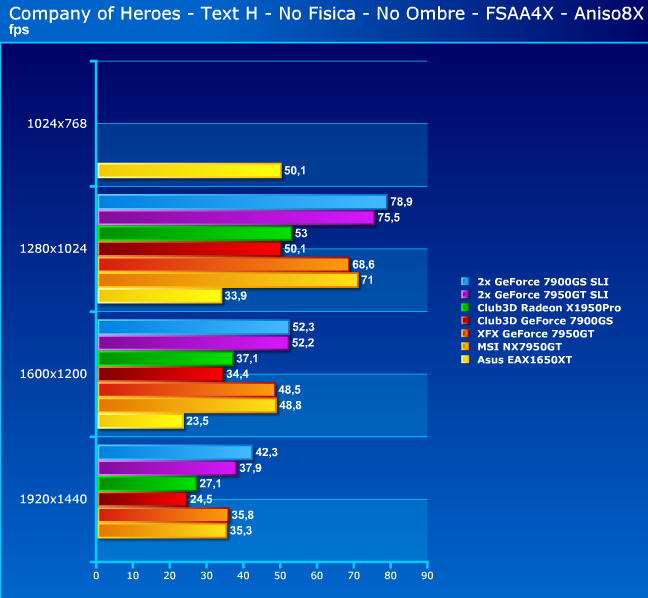Click the orange bar valued 35,3

[162, 531]
